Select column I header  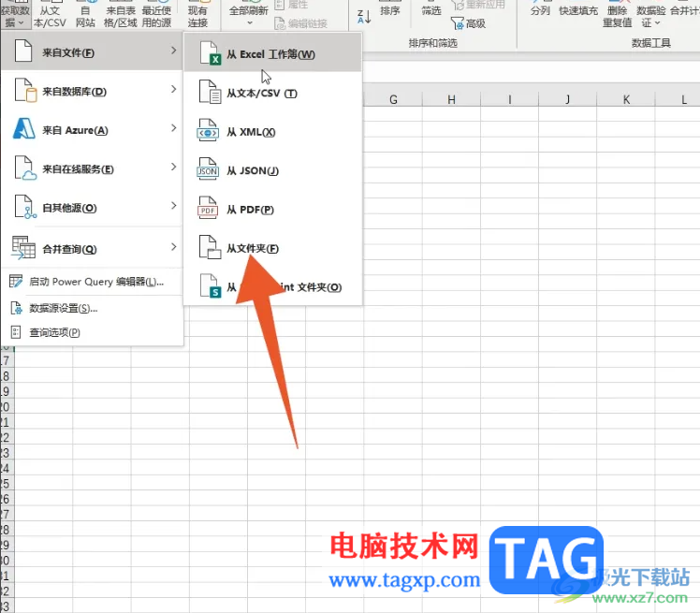509,99
